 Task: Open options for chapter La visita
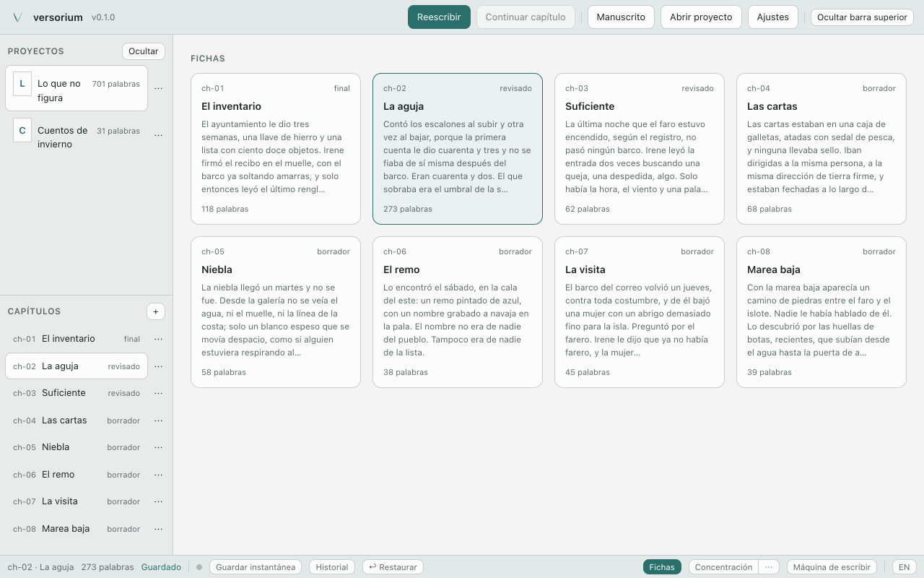(x=159, y=501)
